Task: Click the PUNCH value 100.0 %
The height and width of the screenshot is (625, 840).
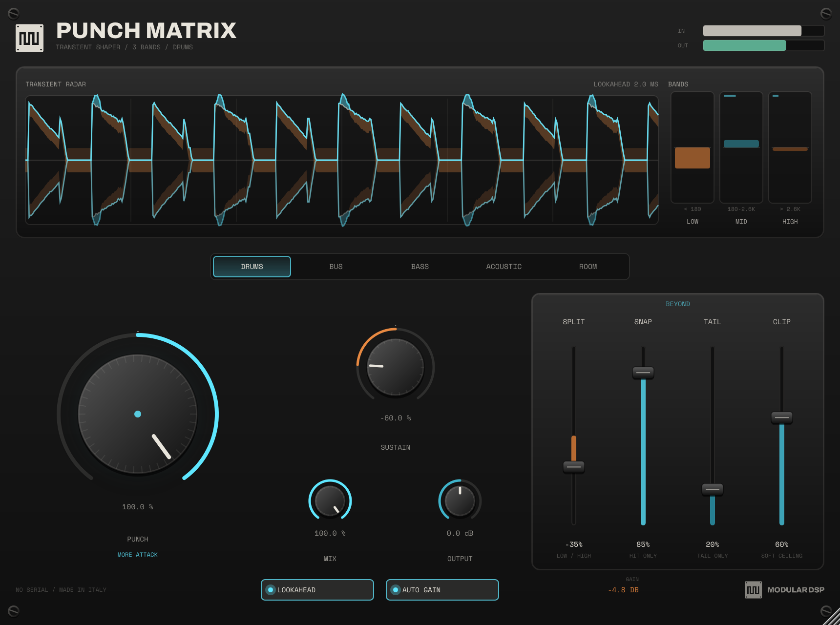Action: [138, 507]
